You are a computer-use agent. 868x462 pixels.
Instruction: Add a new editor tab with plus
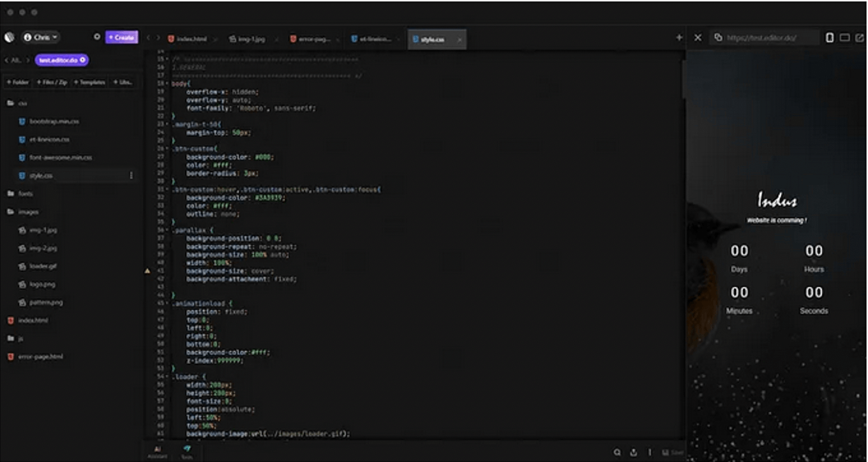point(679,38)
